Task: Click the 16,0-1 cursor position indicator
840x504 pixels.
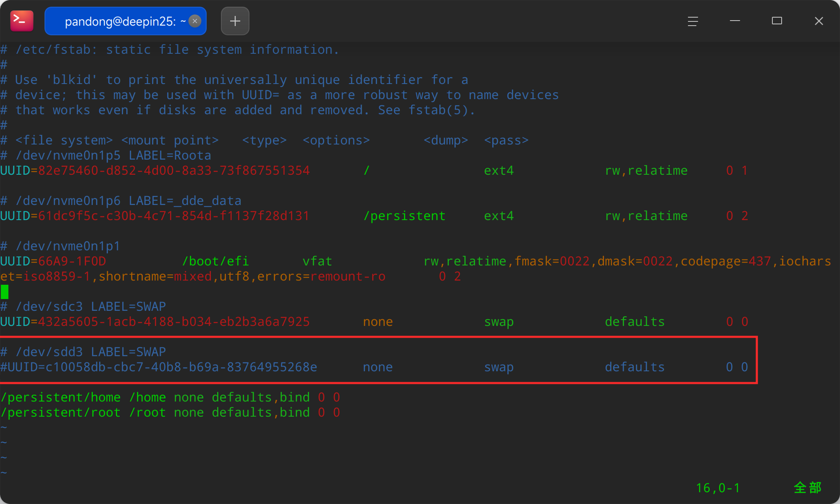Action: (718, 488)
